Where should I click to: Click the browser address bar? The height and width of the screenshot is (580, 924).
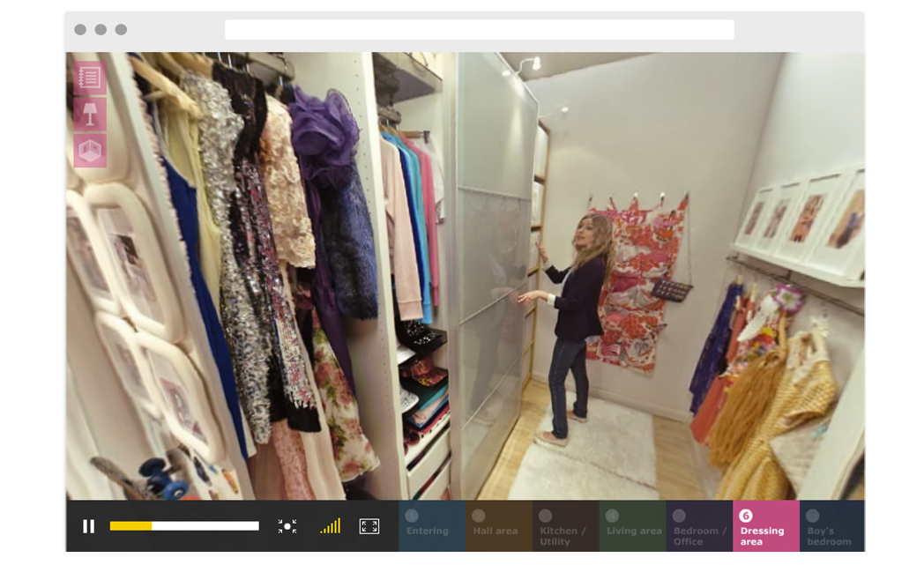[480, 29]
